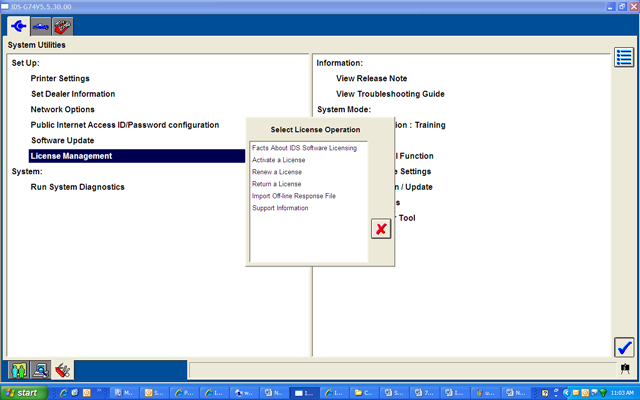Choose Import Off-line Response File
Viewport: 640px width, 400px height.
(294, 196)
